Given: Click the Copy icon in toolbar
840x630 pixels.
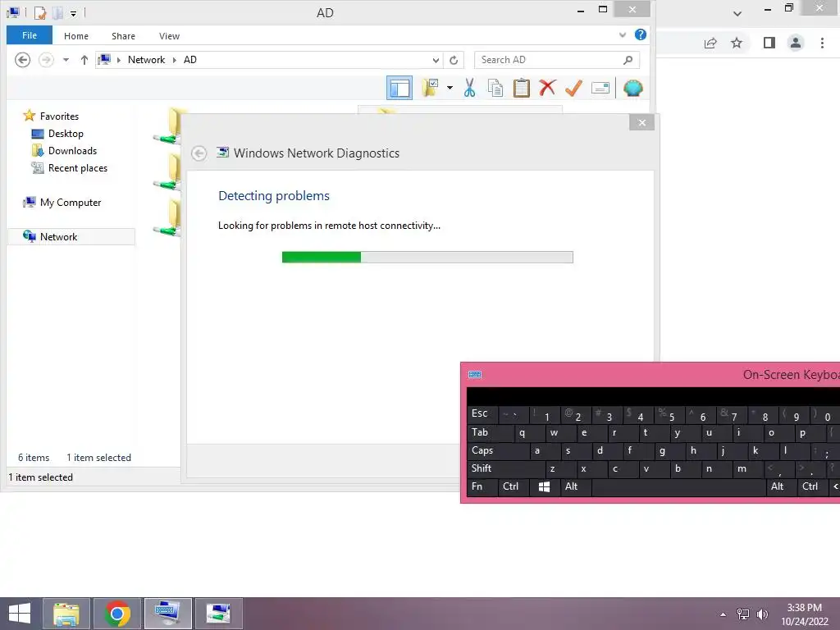Looking at the screenshot, I should tap(495, 88).
